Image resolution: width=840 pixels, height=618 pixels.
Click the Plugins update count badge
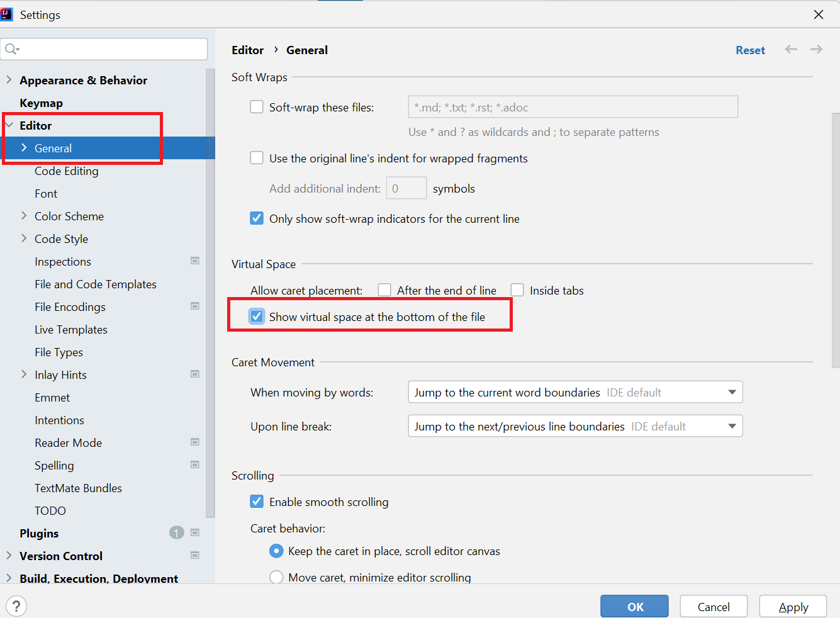[x=176, y=533]
